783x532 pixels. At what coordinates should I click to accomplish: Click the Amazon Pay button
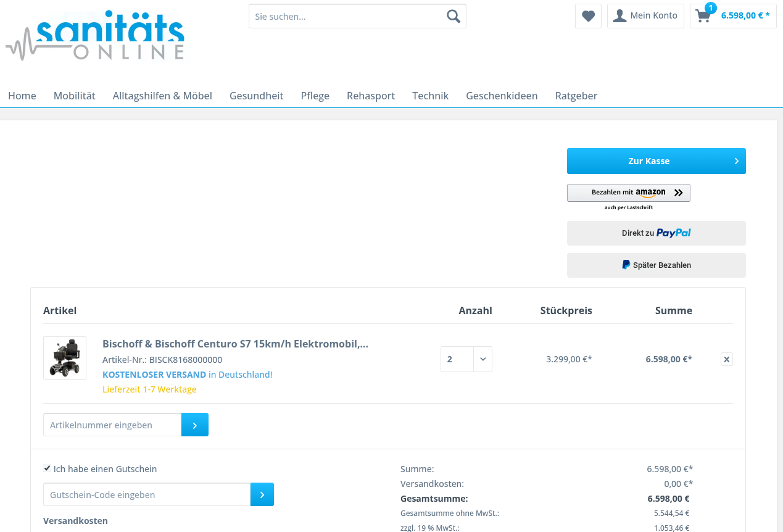coord(629,192)
